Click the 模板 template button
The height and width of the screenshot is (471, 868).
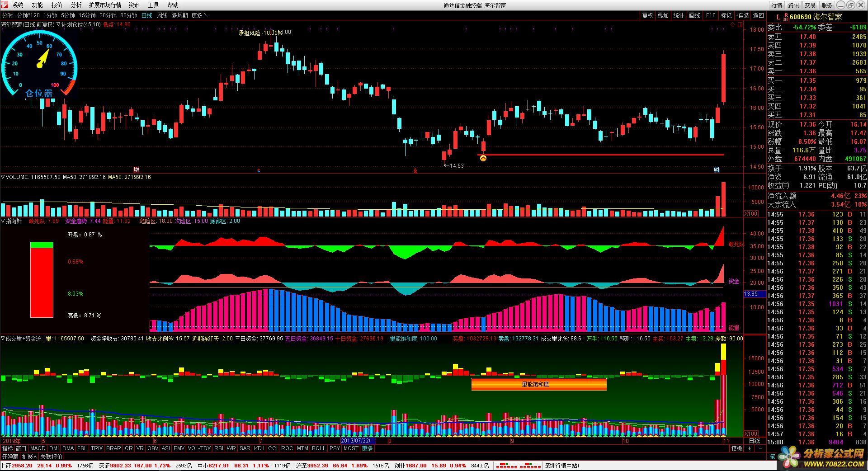[737, 448]
